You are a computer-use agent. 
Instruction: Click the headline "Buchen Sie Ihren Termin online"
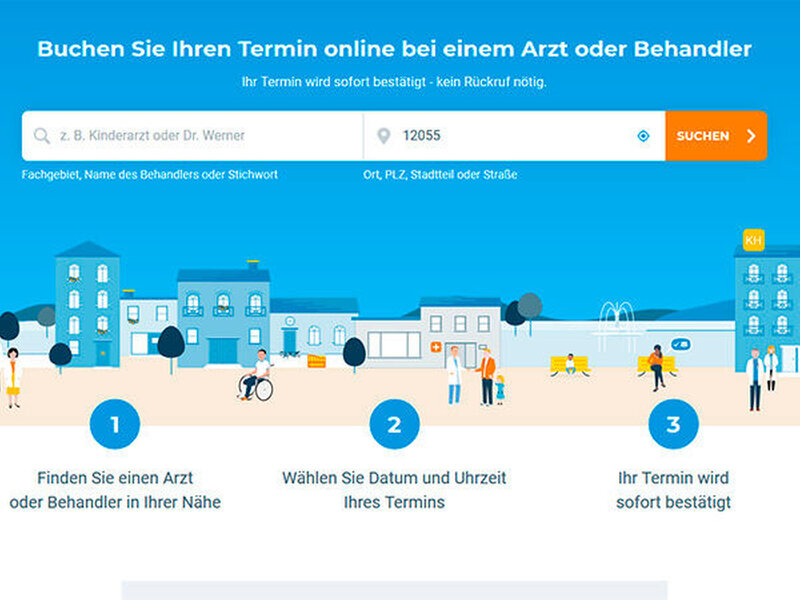pos(215,49)
